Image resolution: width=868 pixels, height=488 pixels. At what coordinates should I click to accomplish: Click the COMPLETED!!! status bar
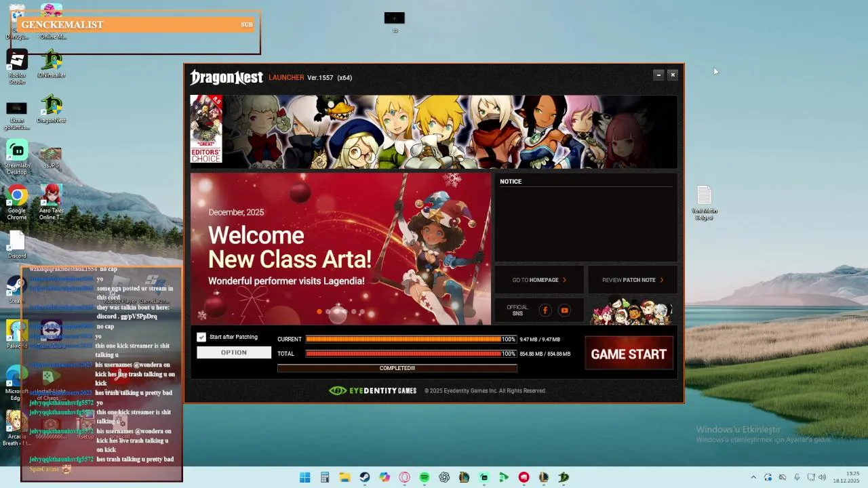coord(397,368)
